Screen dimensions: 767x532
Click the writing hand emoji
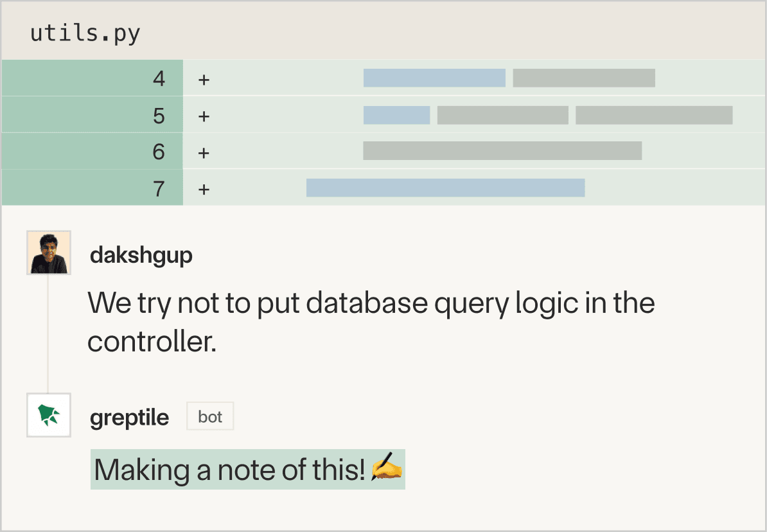tap(387, 468)
